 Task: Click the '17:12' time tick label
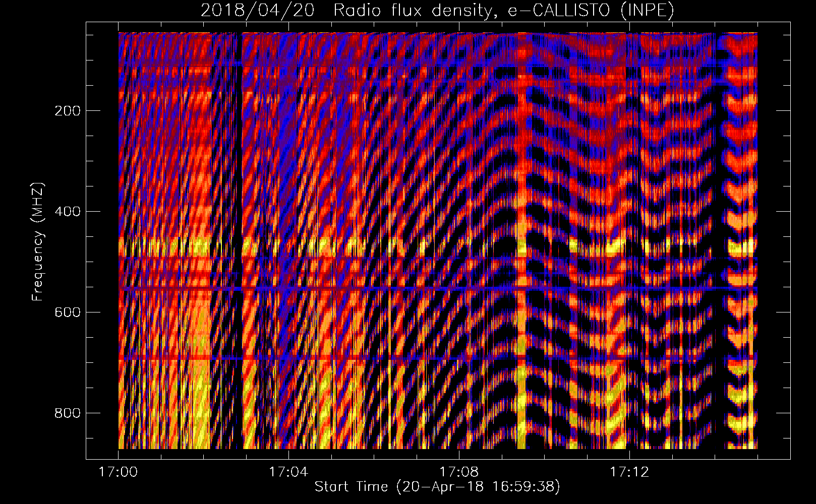[x=629, y=472]
